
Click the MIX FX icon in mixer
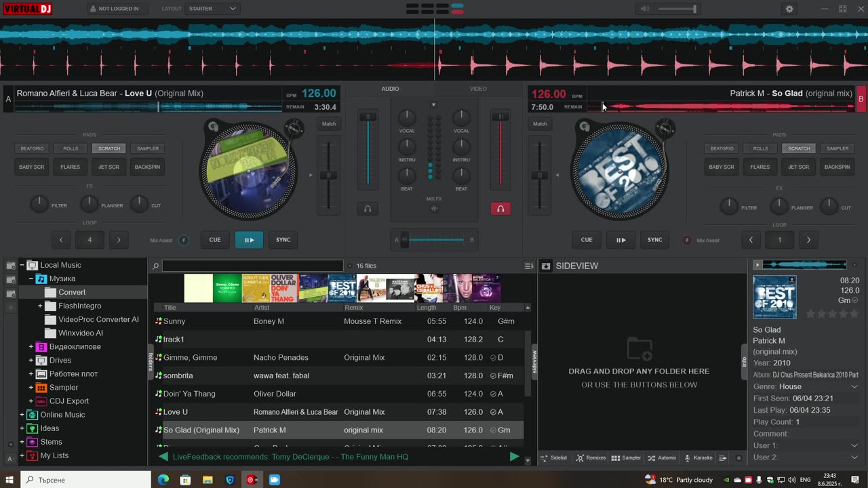click(434, 209)
